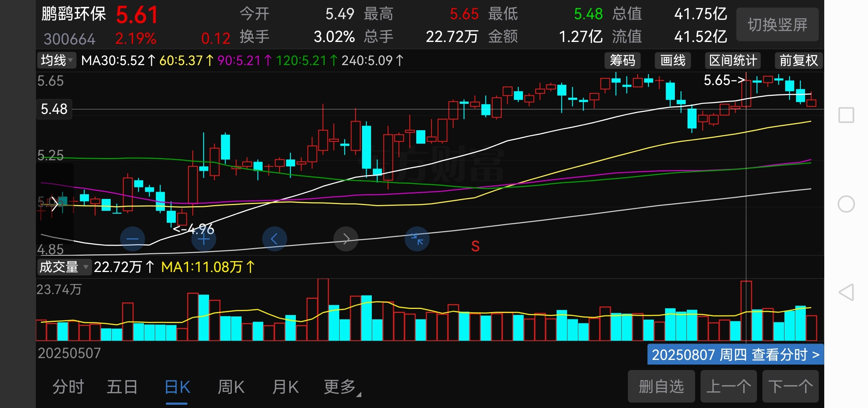Switch to the 月K tab
This screenshot has height=408, width=868.
tap(285, 387)
